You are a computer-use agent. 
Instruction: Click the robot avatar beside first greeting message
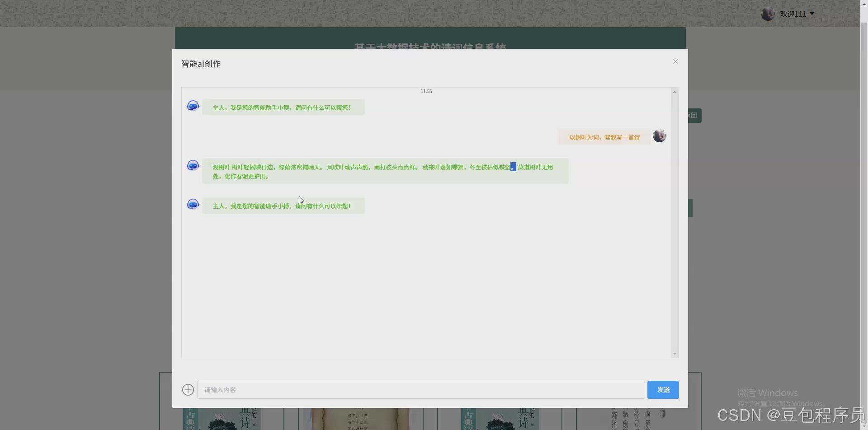click(x=193, y=106)
